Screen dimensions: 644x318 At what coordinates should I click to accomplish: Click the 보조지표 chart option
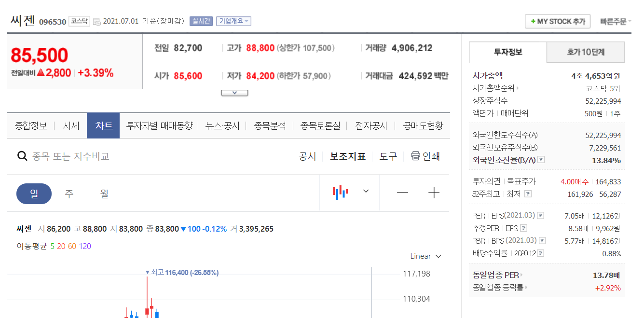(x=348, y=156)
